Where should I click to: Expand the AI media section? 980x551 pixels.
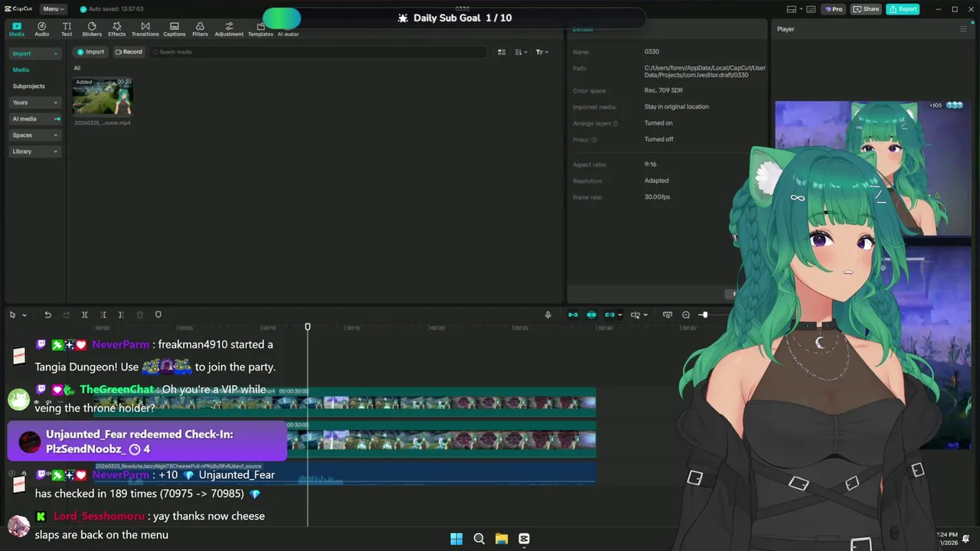coord(34,119)
